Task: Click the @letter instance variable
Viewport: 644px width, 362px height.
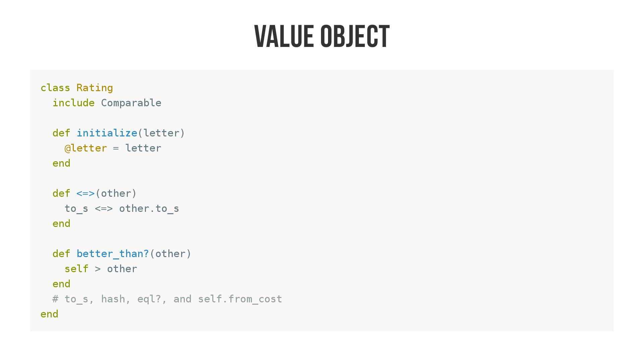Action: tap(86, 148)
